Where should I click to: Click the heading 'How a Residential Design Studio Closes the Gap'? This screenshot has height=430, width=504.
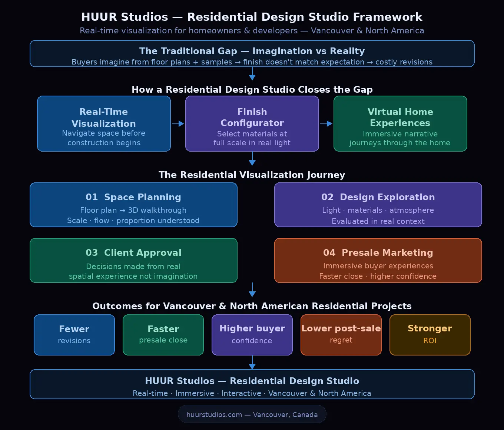coord(252,90)
